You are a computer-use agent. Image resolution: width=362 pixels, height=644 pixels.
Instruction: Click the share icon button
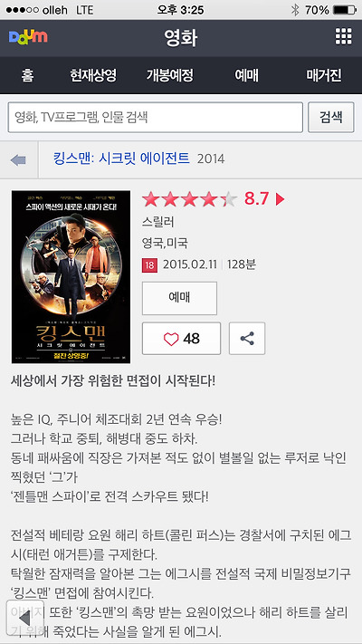pos(247,339)
